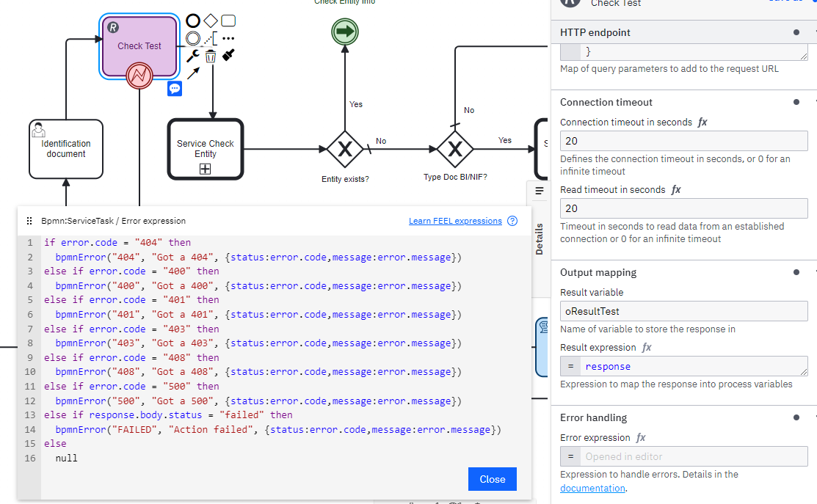
Task: Click the Error expression 'Opened in editor' field
Action: [694, 456]
